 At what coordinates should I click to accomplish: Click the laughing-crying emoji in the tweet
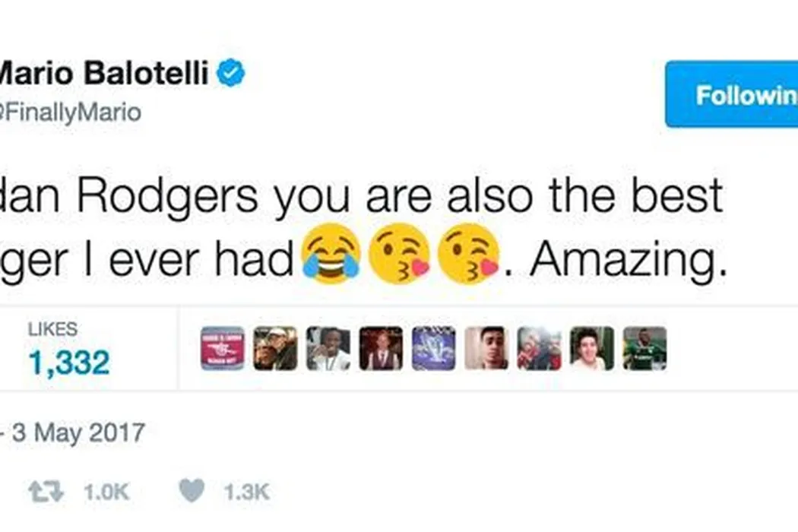pos(330,254)
